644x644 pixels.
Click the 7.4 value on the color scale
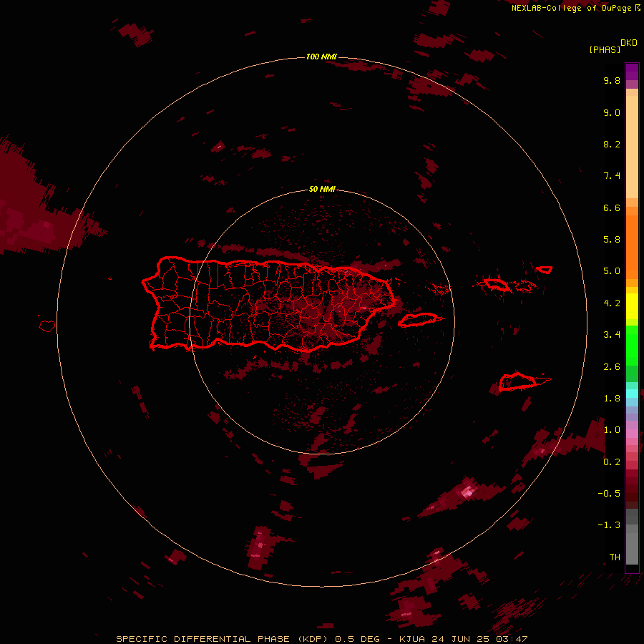click(612, 176)
